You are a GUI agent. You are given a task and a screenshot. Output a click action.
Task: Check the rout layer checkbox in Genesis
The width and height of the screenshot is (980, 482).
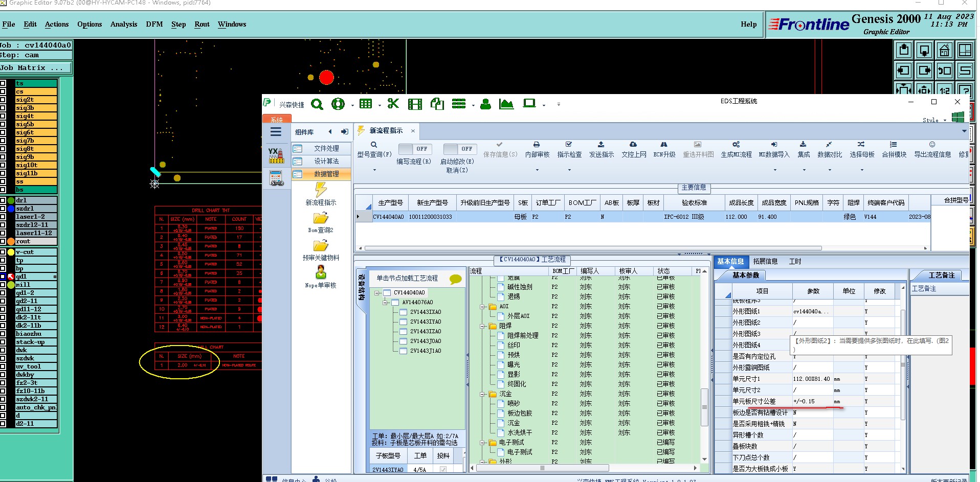pos(3,241)
